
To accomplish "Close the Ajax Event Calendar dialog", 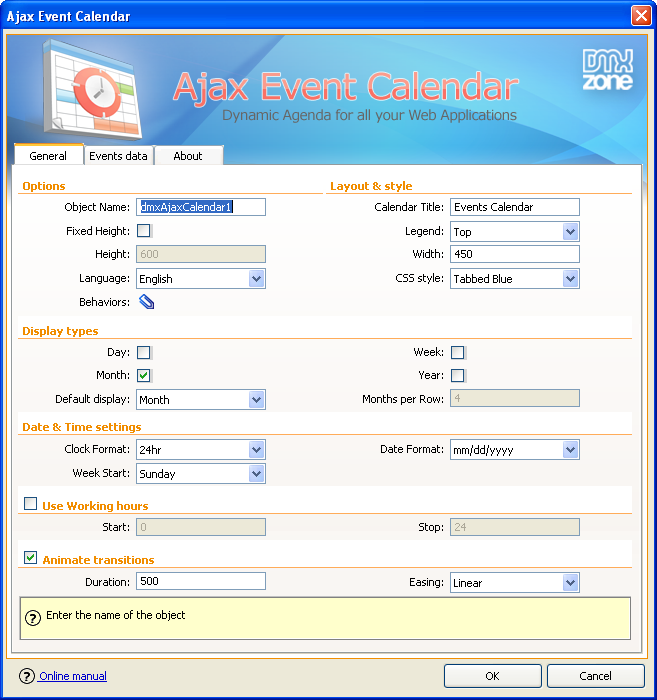I will point(641,16).
